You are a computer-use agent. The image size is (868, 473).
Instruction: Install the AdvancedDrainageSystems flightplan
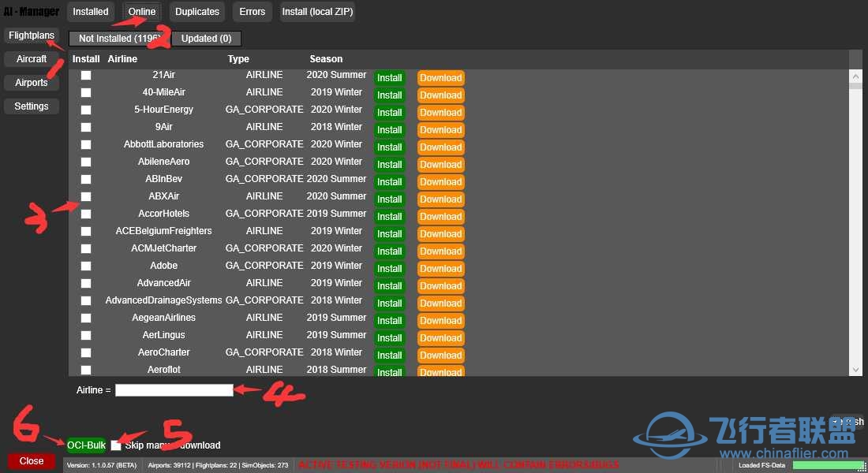(x=390, y=304)
